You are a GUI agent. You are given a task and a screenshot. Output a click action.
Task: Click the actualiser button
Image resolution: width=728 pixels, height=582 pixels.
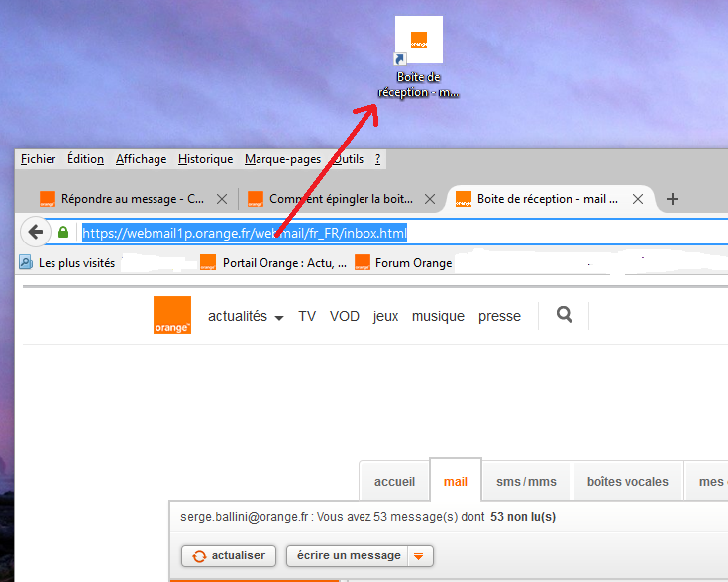pos(229,556)
